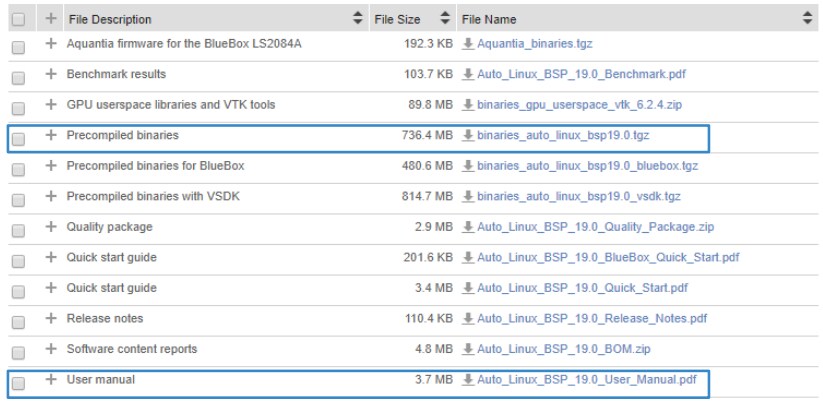Expand the Benchmark results row details

pos(46,75)
